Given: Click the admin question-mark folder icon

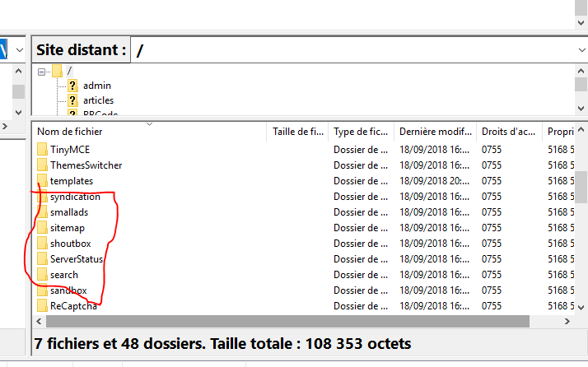Looking at the screenshot, I should coord(72,86).
